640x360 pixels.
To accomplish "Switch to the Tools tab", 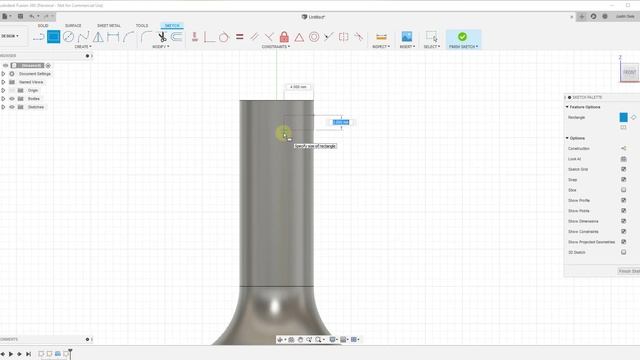I will 142,26.
